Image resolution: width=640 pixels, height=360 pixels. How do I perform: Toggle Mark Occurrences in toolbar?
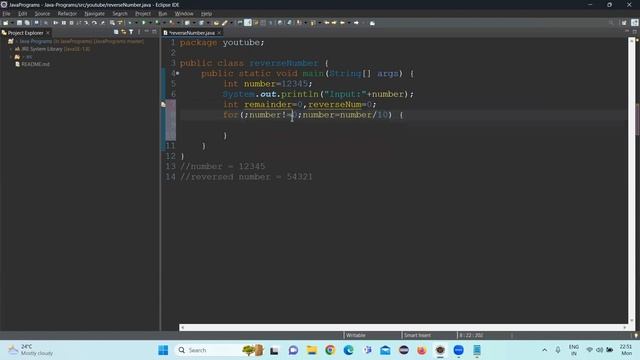click(x=248, y=23)
